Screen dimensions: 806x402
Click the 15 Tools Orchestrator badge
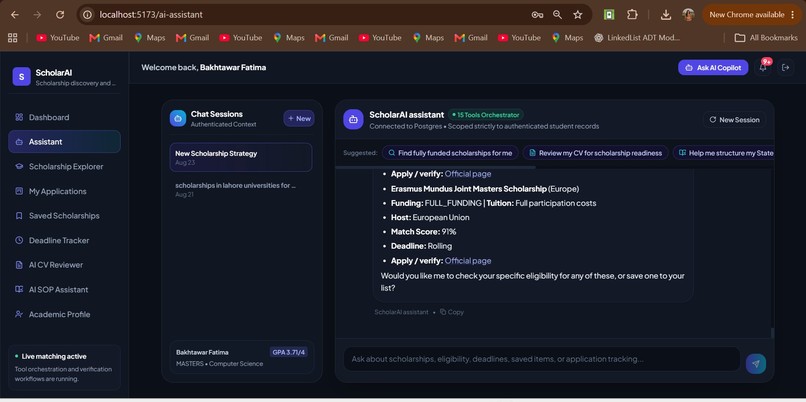point(486,115)
